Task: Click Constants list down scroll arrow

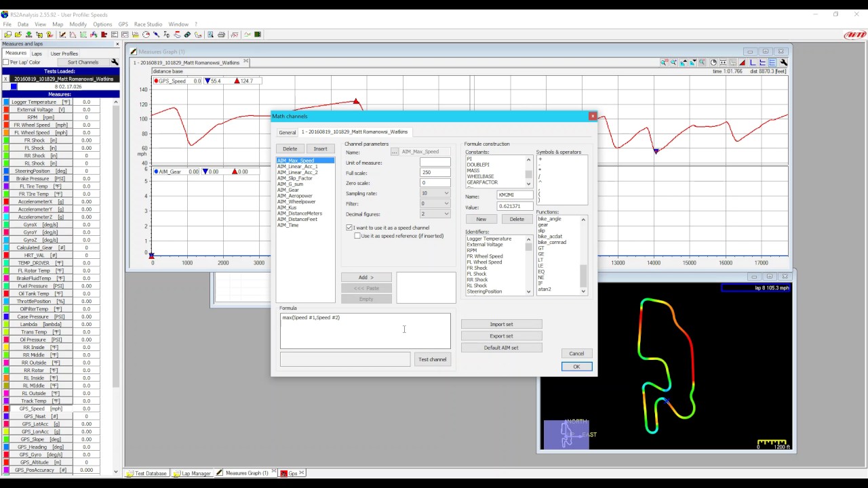Action: click(x=528, y=184)
